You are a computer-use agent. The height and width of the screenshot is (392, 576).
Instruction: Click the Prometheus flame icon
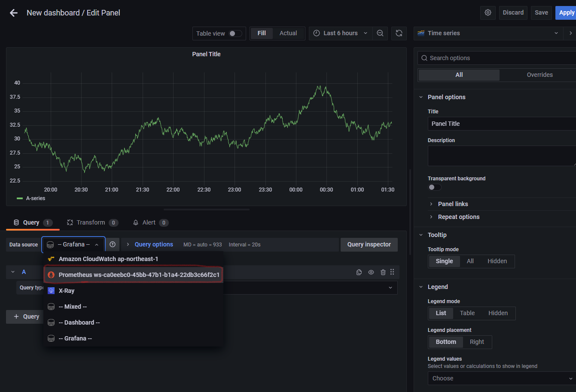51,275
